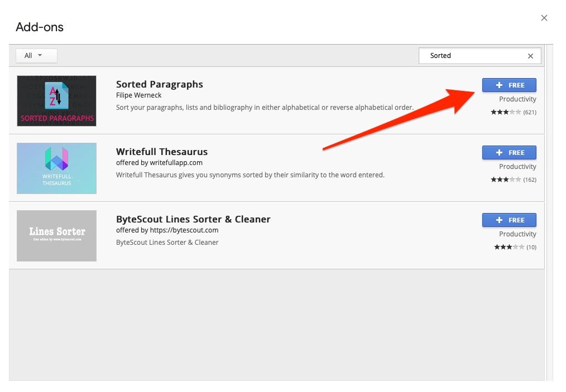Click the Sorted Paragraphs description text
The width and height of the screenshot is (566, 392).
pyautogui.click(x=265, y=108)
